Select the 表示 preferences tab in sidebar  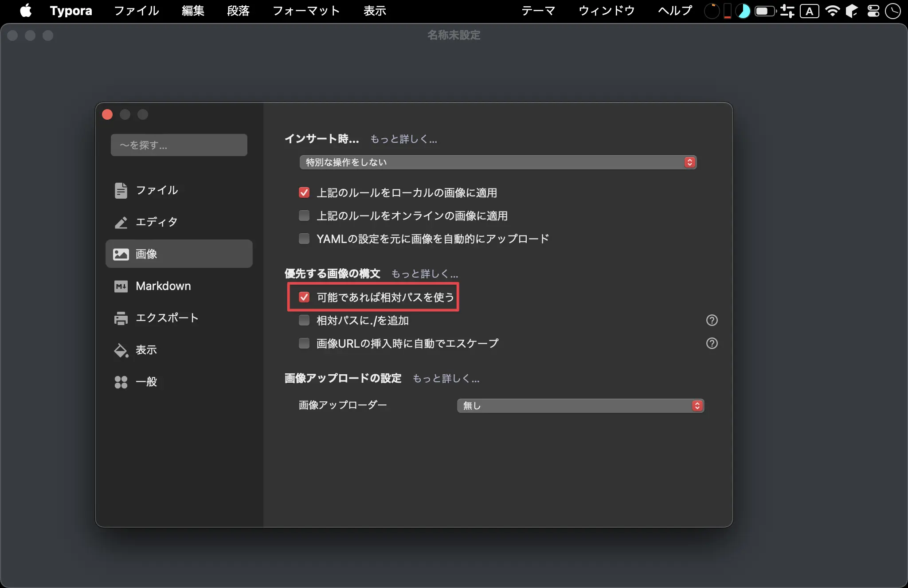[x=179, y=350]
